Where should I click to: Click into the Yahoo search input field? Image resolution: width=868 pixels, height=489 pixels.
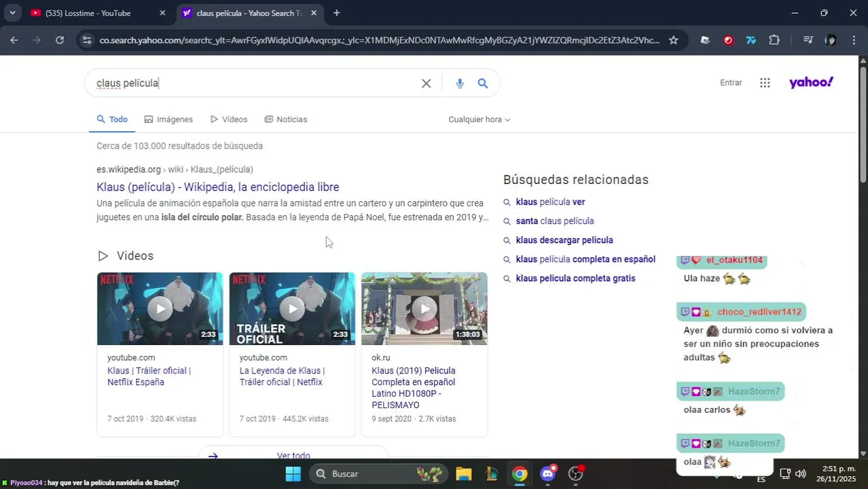point(255,83)
